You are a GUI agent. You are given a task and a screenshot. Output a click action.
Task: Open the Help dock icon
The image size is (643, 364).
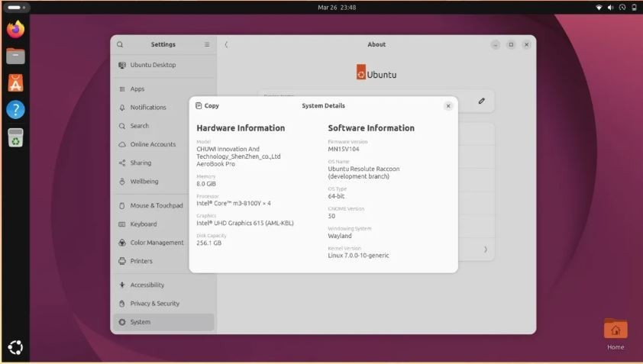[15, 110]
